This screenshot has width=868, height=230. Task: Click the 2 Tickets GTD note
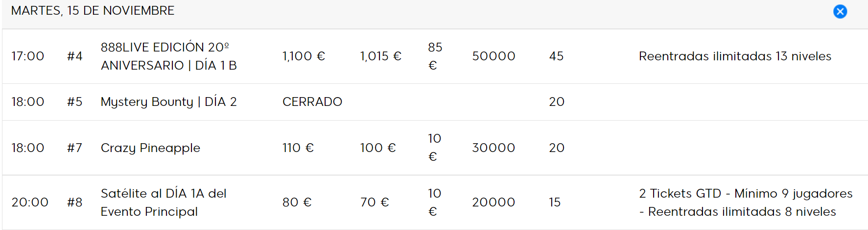[746, 203]
